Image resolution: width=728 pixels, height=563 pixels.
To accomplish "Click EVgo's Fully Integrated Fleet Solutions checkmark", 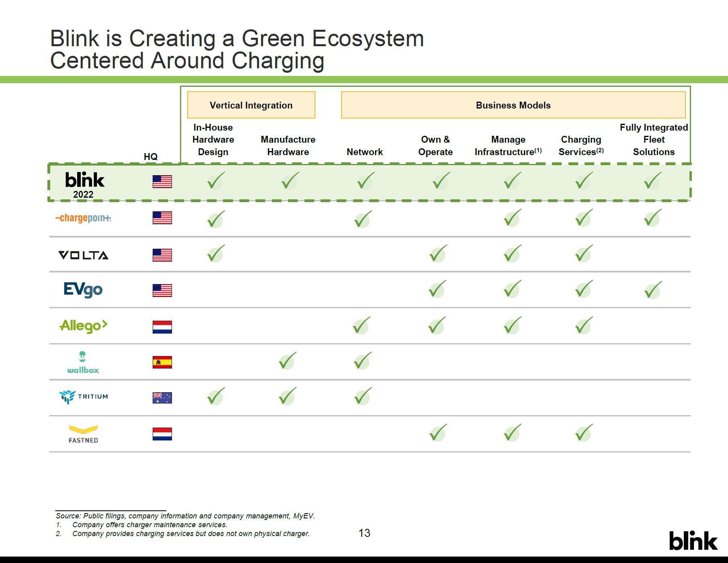I will point(652,290).
